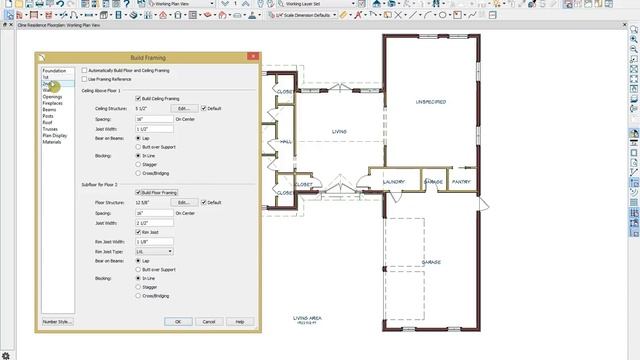640x360 pixels.
Task: Open Help via the question mark icon
Action: coord(127,4)
